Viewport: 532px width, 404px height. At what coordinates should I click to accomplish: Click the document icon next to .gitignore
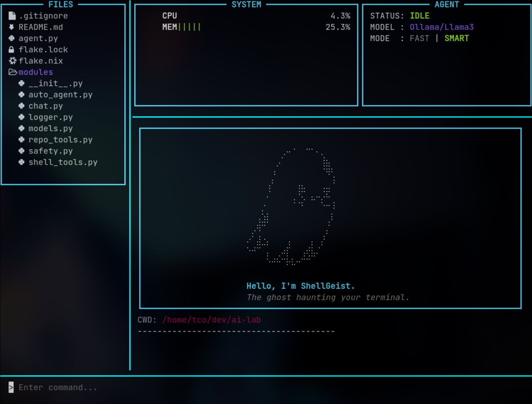coord(11,15)
